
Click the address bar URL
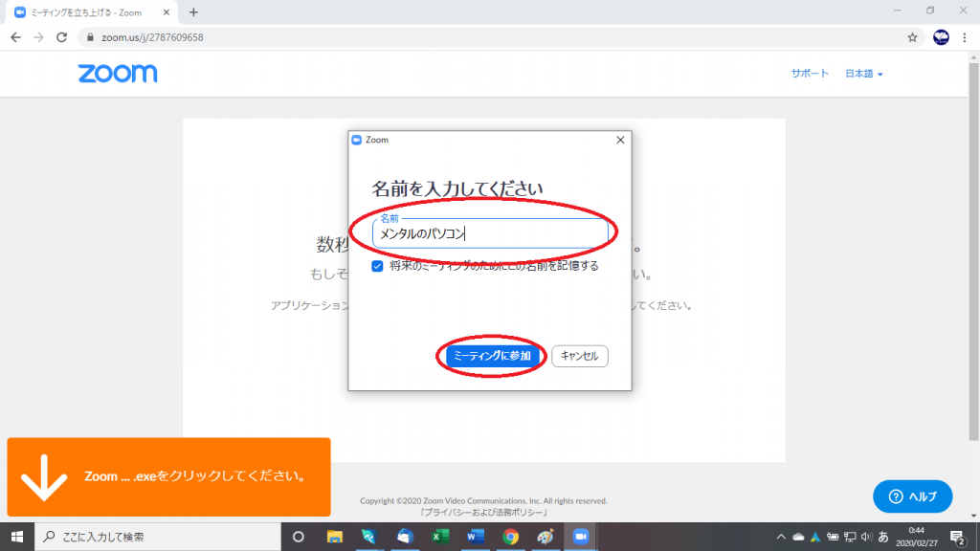point(152,37)
